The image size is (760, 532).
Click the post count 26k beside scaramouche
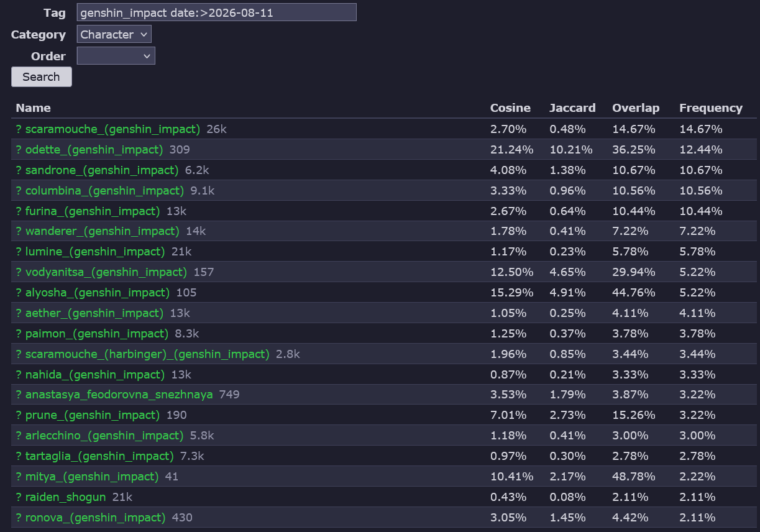pos(217,129)
